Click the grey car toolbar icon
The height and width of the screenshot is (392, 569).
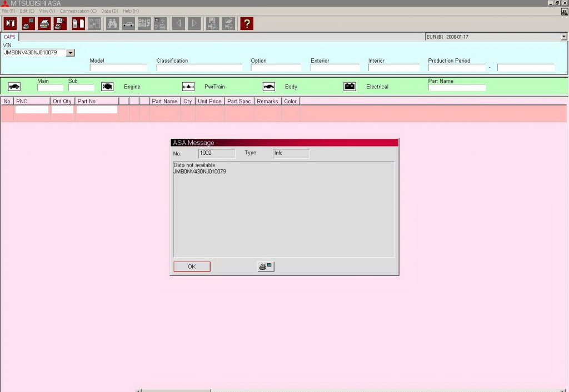(128, 23)
